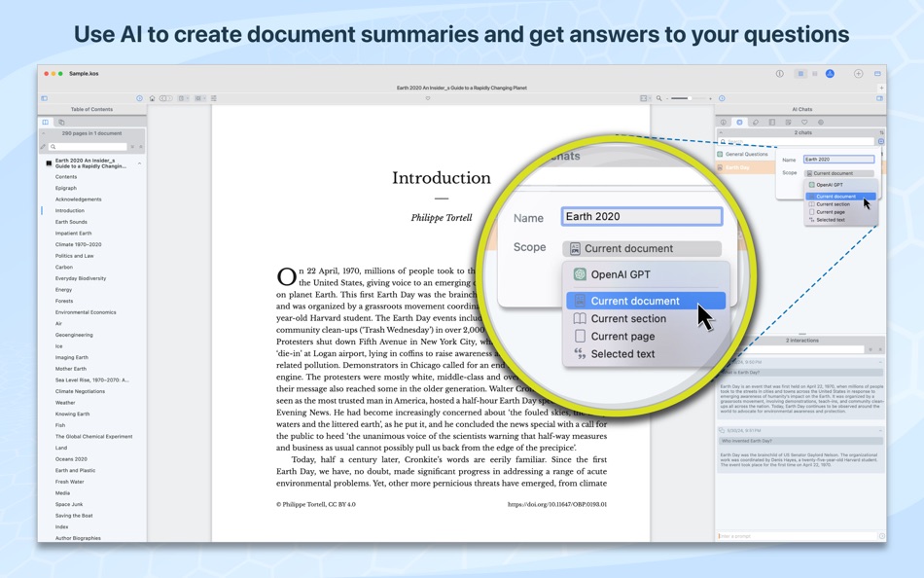Navigate back with the left arrow button

tap(162, 98)
